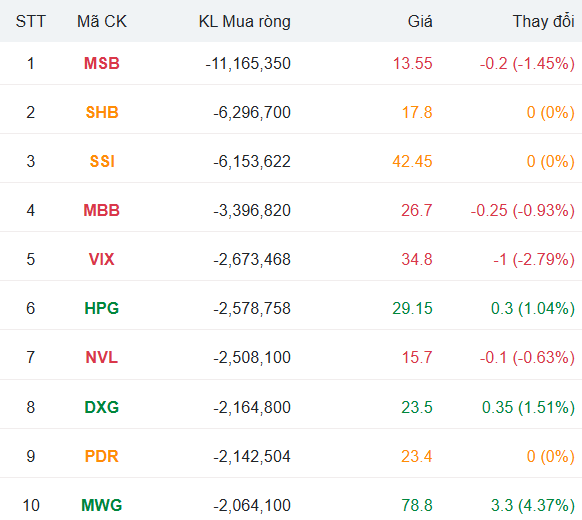Click the change value 0.35 (1.51%)
Viewport: 582px width, 520px height.
pyautogui.click(x=528, y=407)
